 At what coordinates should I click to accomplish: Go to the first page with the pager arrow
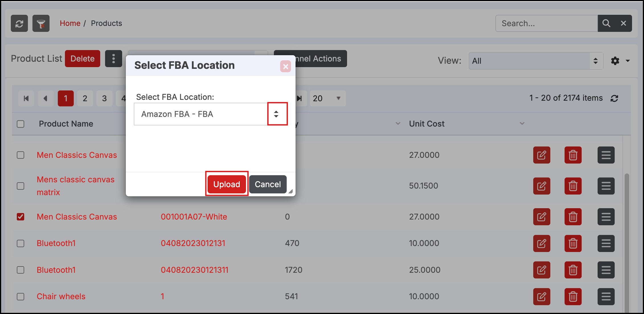coord(26,98)
